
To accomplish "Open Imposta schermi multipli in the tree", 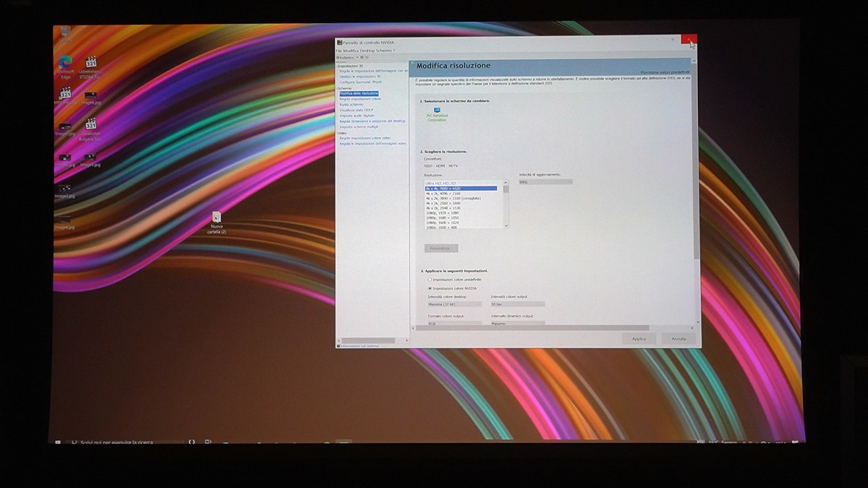I will pyautogui.click(x=359, y=127).
